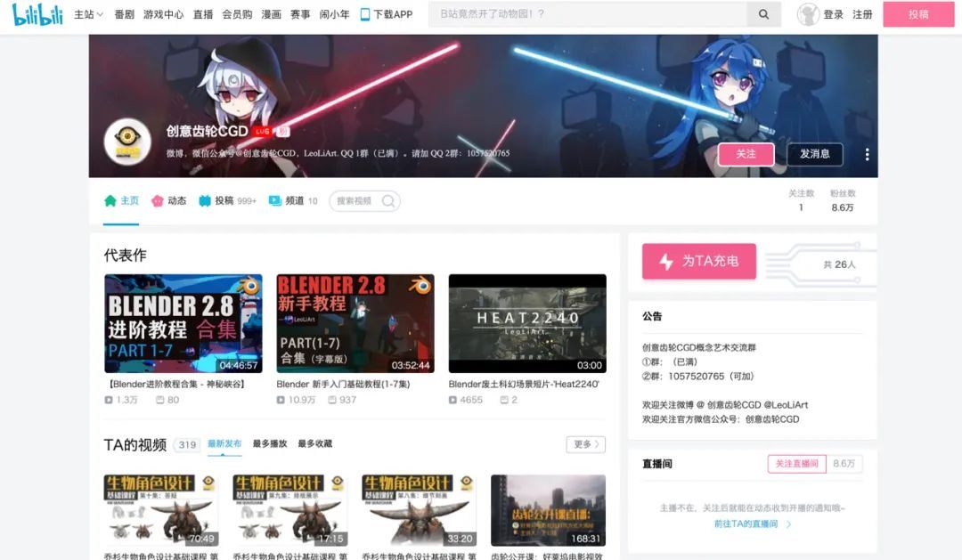Click the 关注直播间 button

click(x=797, y=464)
